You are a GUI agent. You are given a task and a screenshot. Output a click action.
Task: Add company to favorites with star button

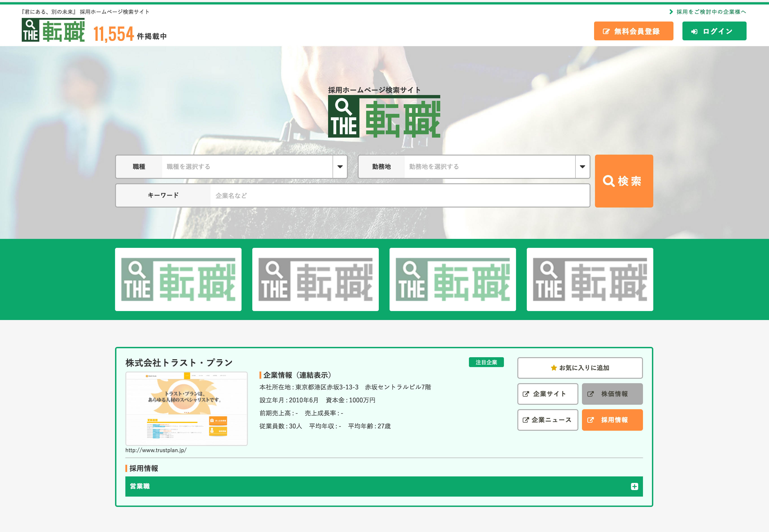(579, 368)
